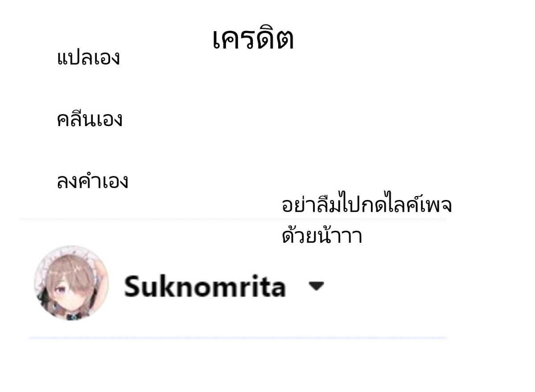Select the คลีนเอง credit line
Screen dimensions: 535x392
(89, 119)
